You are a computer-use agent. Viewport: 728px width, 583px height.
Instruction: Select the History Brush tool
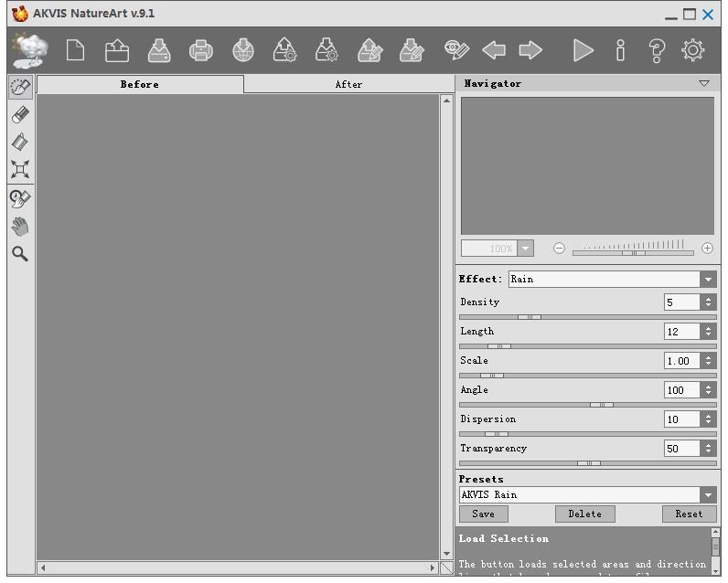click(x=20, y=199)
